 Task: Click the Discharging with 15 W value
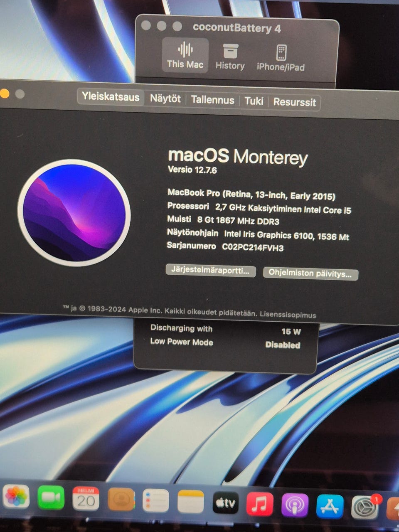[x=291, y=331]
